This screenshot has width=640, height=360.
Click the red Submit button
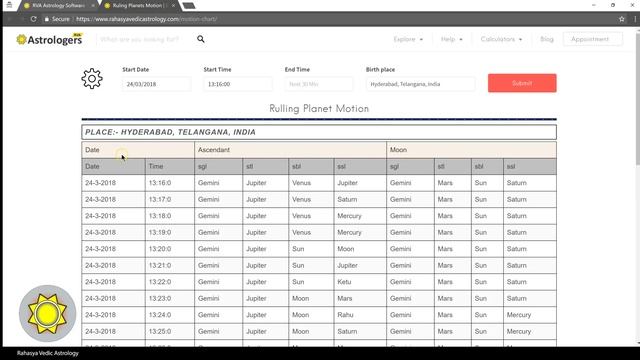click(x=522, y=83)
